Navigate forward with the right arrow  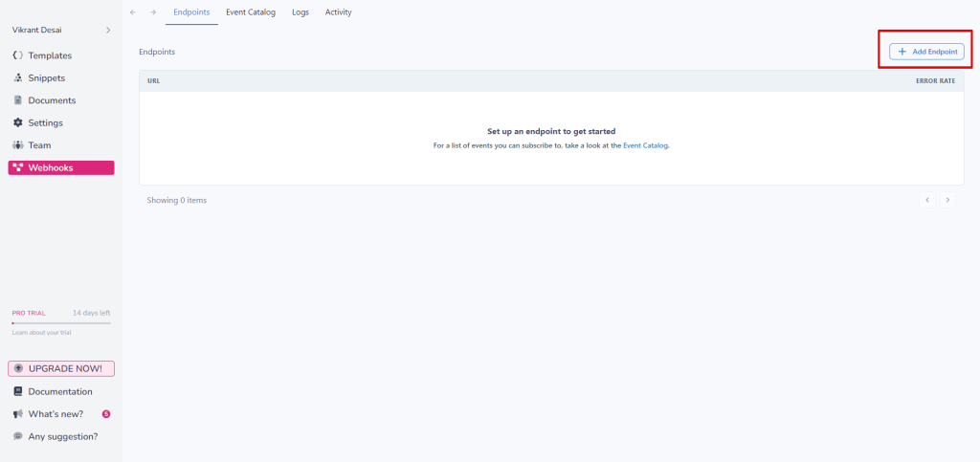click(x=153, y=12)
